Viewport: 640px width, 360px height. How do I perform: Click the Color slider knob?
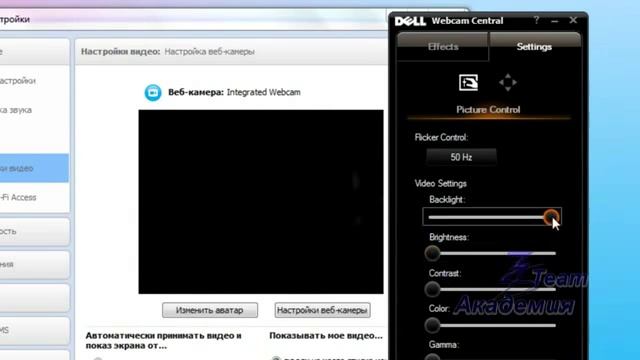(432, 325)
